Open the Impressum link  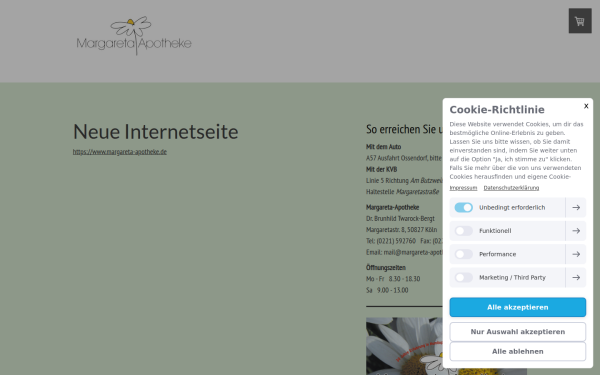pyautogui.click(x=463, y=188)
